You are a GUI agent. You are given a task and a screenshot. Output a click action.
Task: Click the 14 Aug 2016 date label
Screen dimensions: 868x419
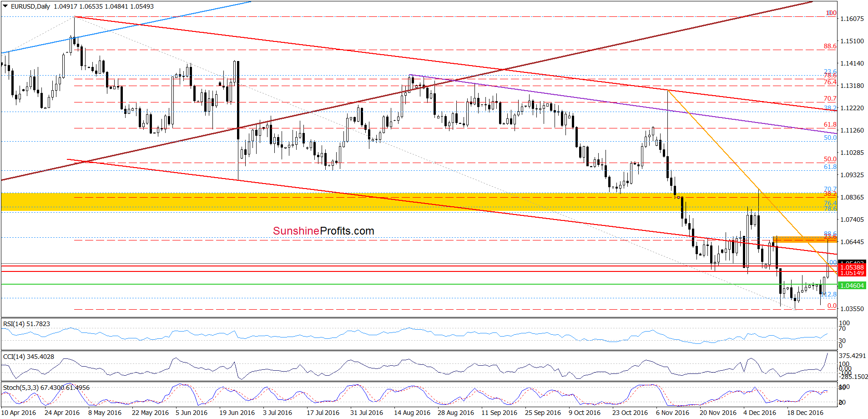412,413
